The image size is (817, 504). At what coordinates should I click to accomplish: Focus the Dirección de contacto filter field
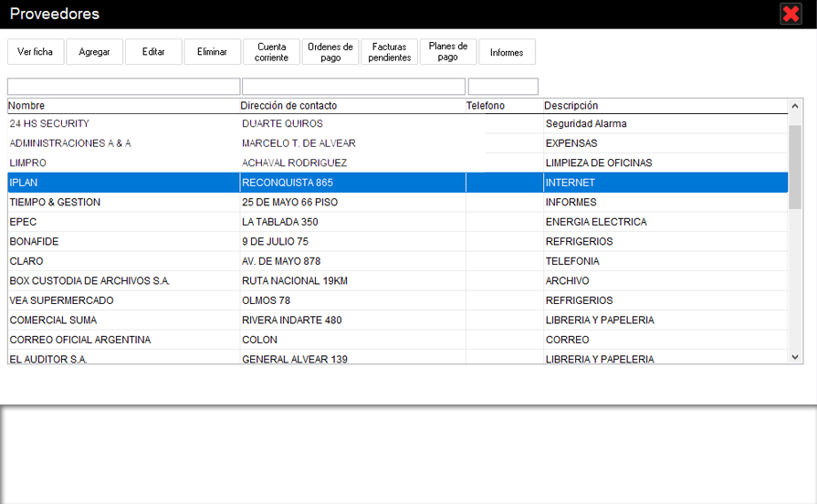(x=354, y=87)
